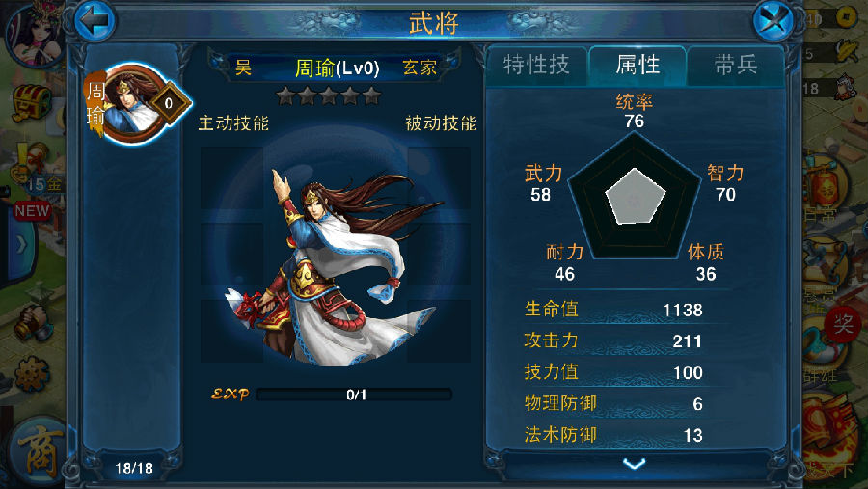This screenshot has width=868, height=489.
Task: Open the 属性 tab
Action: (637, 66)
